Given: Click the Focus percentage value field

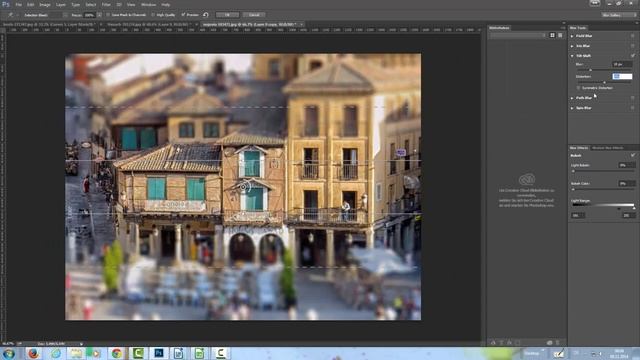Looking at the screenshot, I should [89, 15].
